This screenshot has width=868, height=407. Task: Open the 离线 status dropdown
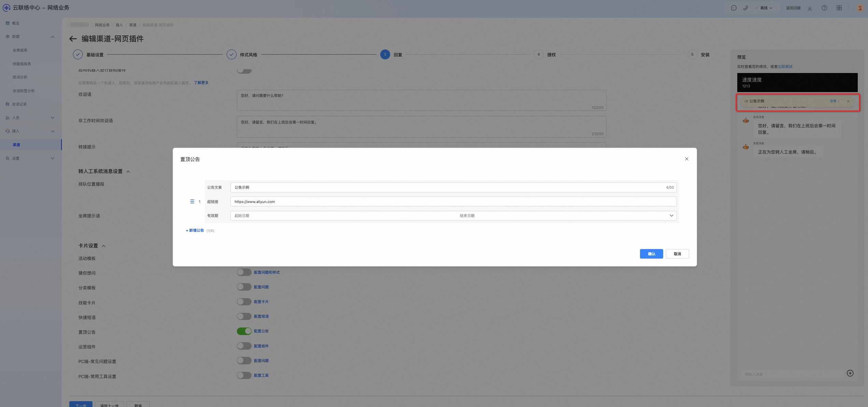(x=766, y=8)
